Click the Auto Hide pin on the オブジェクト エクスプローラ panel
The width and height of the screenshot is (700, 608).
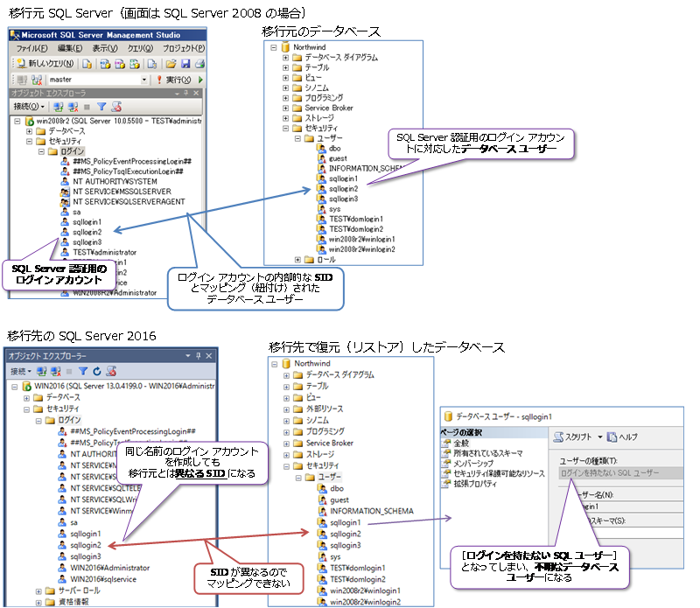[186, 93]
